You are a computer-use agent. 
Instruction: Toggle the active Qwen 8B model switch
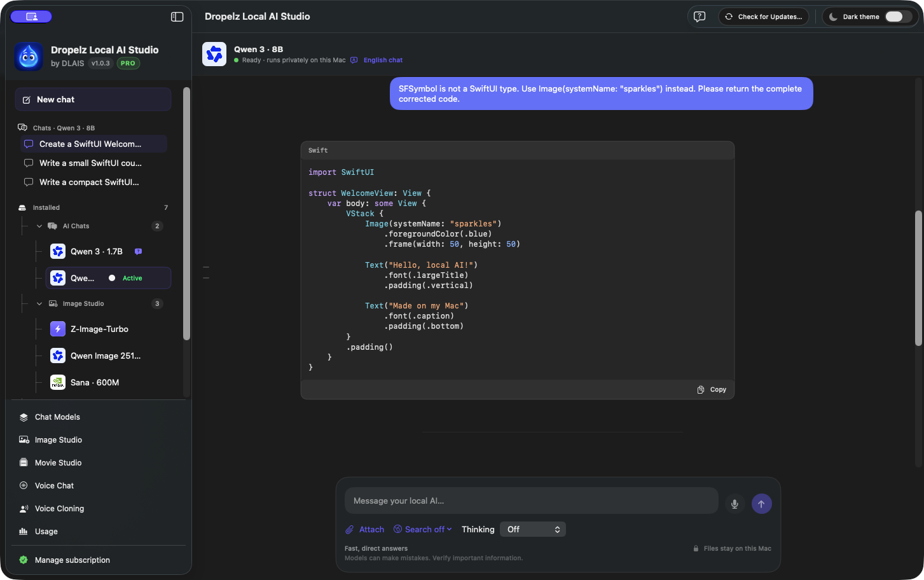point(112,278)
